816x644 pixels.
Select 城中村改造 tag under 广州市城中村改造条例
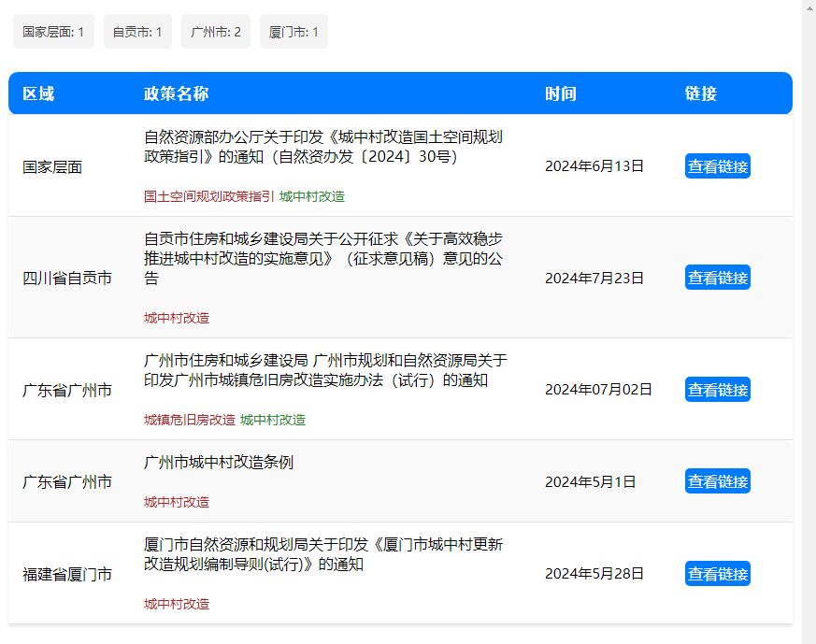coord(177,502)
